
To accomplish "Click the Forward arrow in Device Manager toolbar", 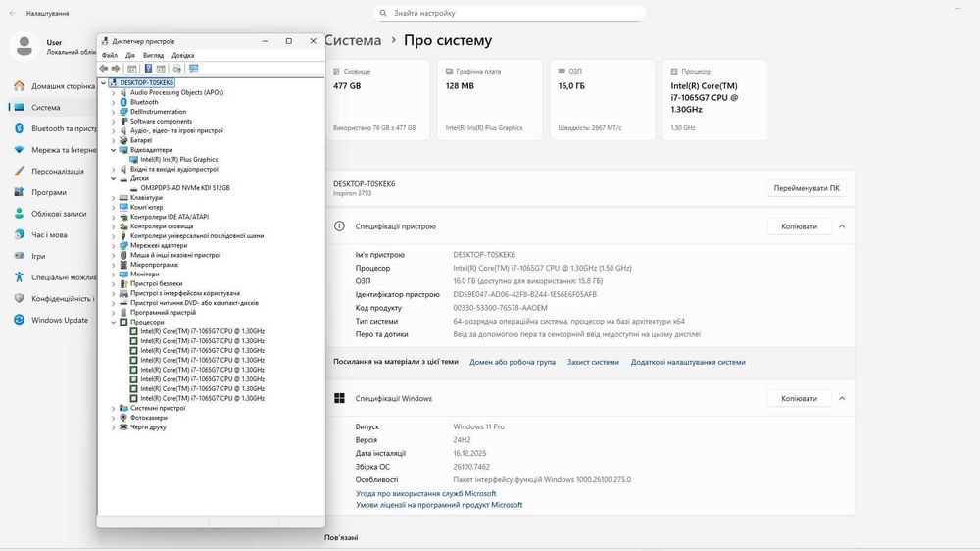I will (x=116, y=69).
